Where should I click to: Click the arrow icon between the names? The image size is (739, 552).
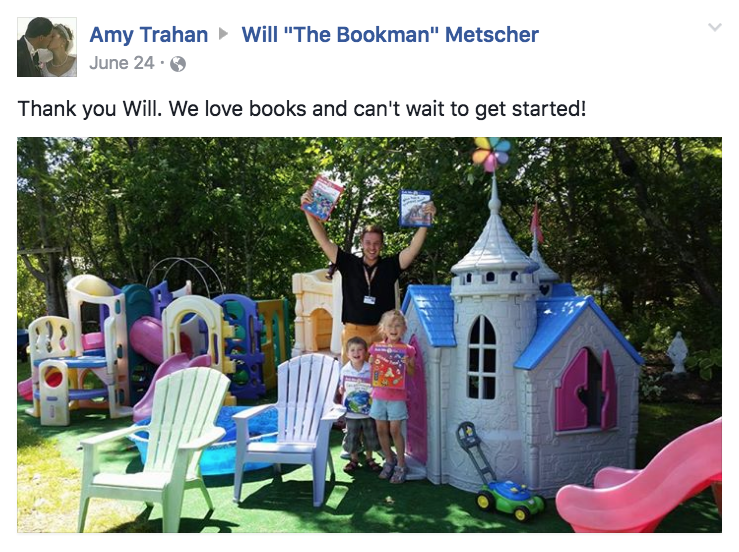(224, 34)
